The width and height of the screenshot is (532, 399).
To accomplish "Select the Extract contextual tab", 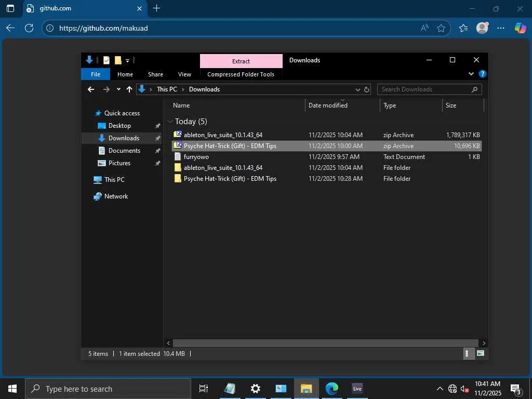I will [x=241, y=61].
